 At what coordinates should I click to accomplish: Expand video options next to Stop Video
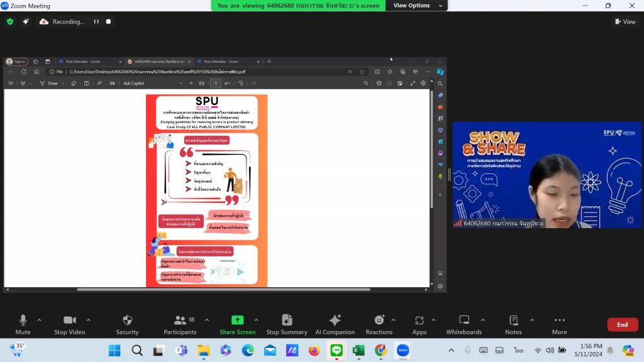tap(88, 320)
